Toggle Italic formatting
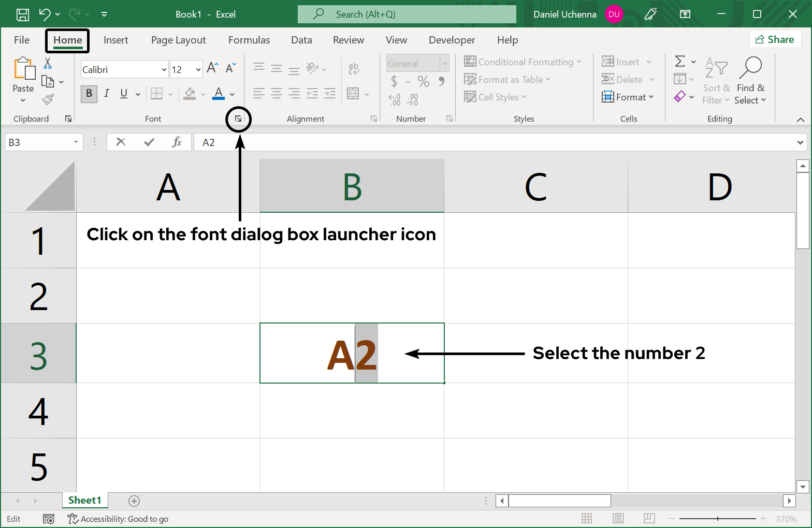The image size is (812, 528). (x=106, y=93)
